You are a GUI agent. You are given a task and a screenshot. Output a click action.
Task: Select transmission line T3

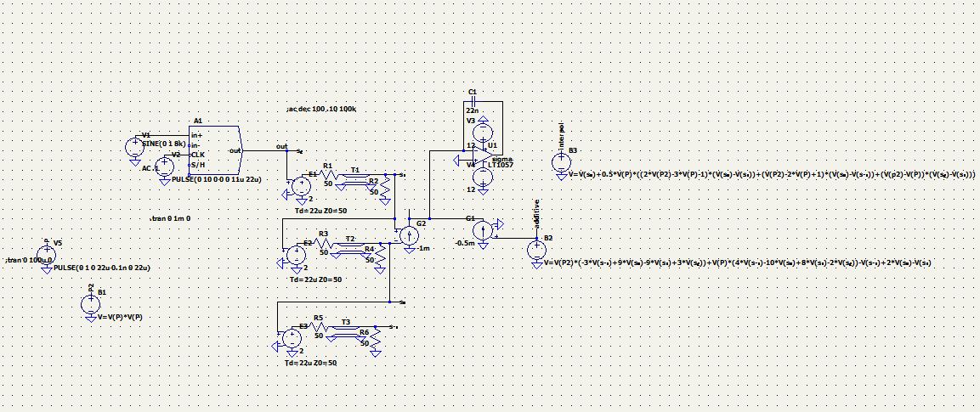point(345,330)
